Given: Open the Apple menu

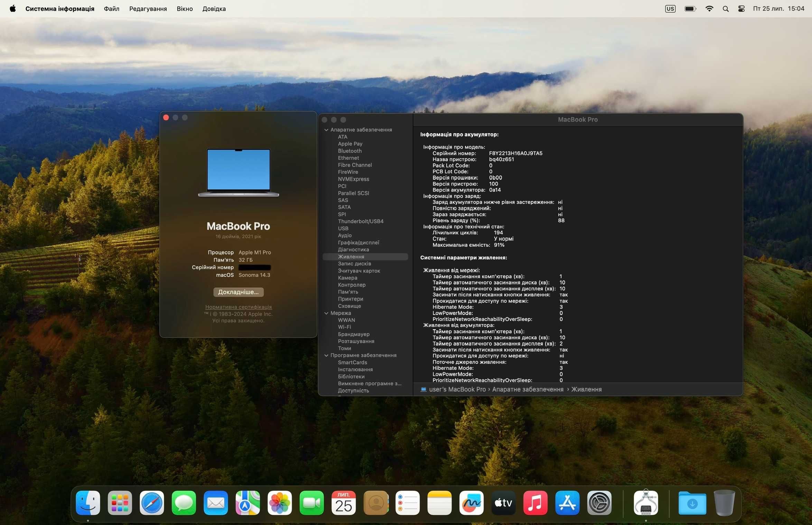Looking at the screenshot, I should (x=13, y=9).
